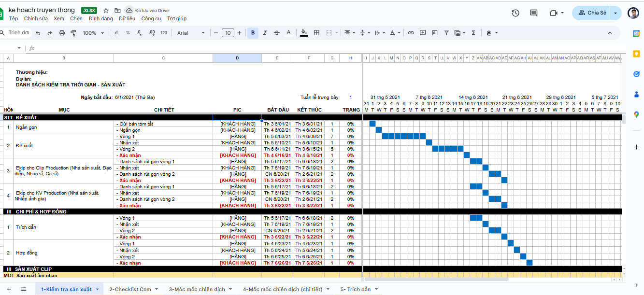Select the paint format tool
Screen dimensions: 644x295
pyautogui.click(x=73, y=33)
